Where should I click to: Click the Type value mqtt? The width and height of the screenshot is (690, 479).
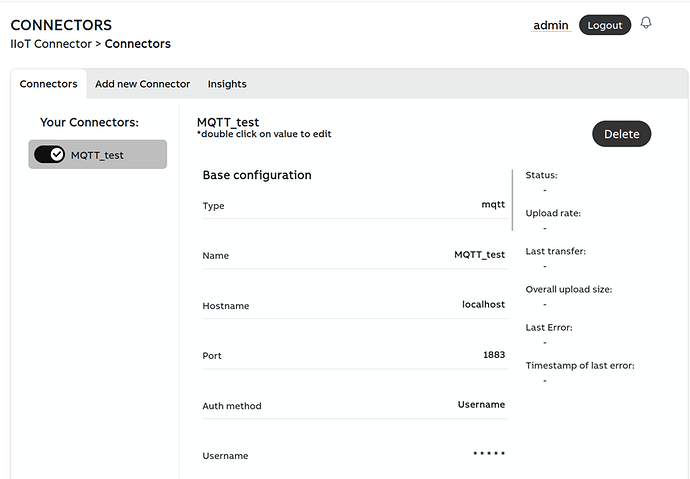pyautogui.click(x=493, y=205)
